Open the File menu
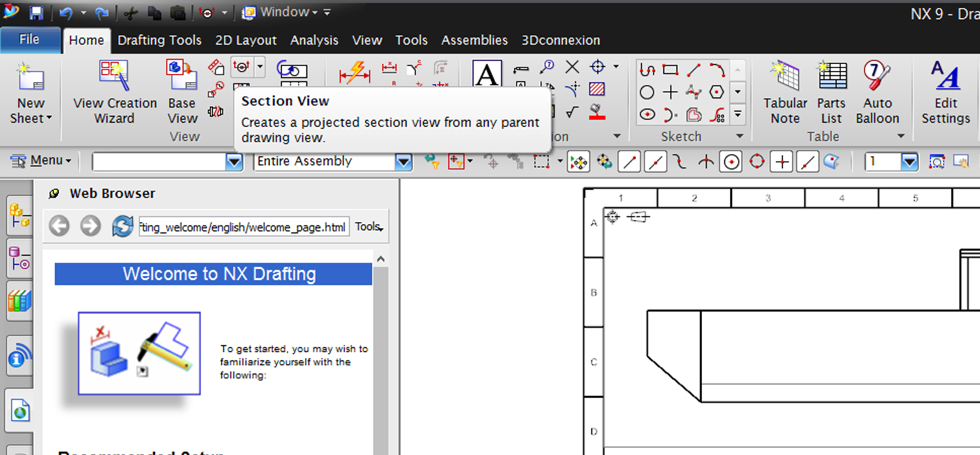 click(29, 40)
